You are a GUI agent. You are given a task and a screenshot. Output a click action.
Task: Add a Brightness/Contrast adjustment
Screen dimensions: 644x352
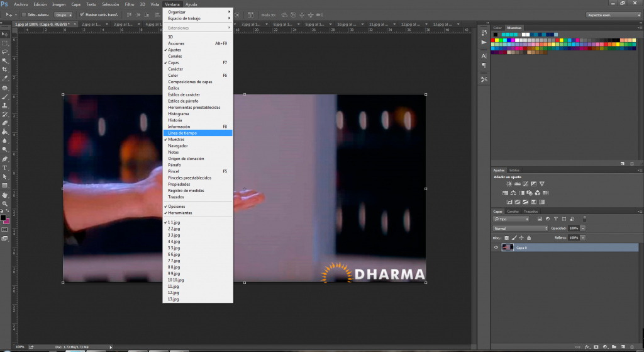click(509, 184)
